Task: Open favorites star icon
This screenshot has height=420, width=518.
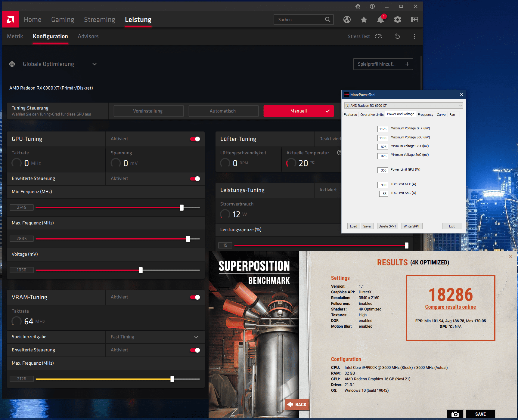Action: [364, 20]
